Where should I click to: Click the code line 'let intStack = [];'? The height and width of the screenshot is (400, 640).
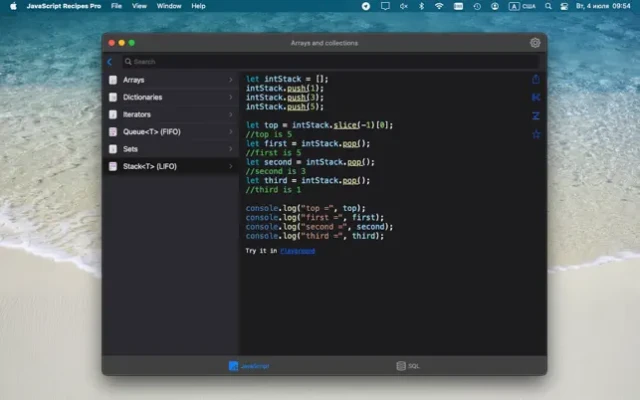287,79
